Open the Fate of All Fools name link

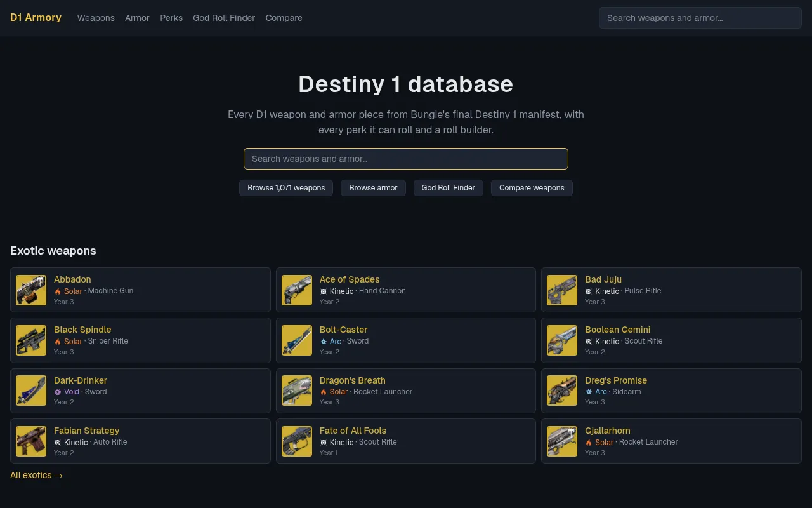tap(353, 431)
